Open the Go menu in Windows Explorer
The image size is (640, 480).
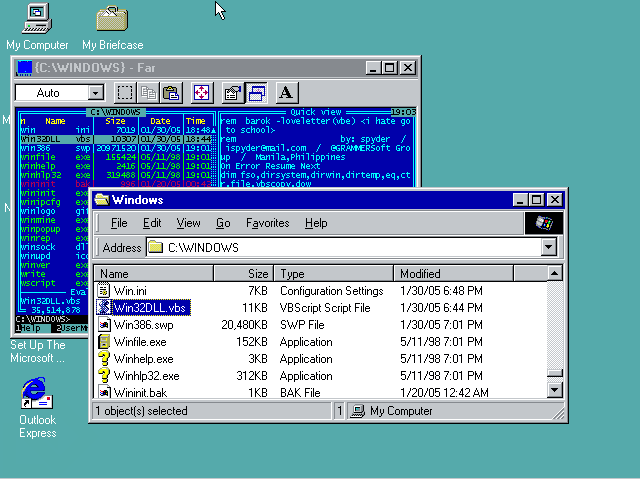pos(223,223)
